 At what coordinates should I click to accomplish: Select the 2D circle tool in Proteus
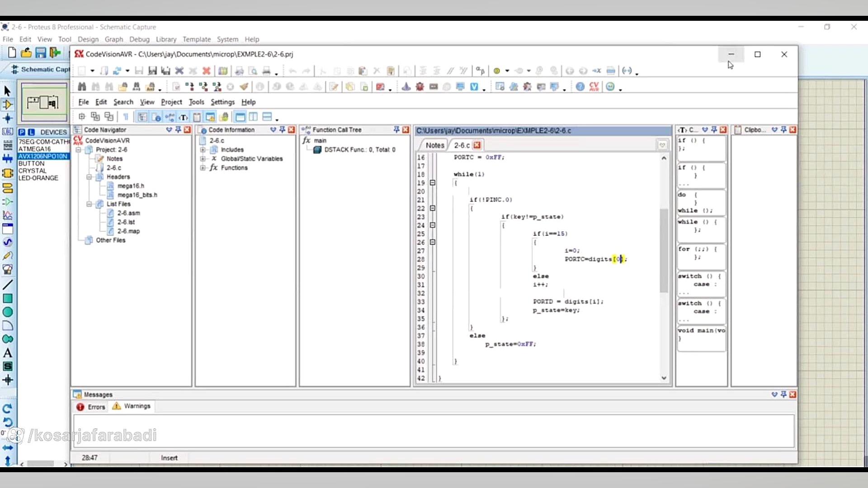click(8, 312)
